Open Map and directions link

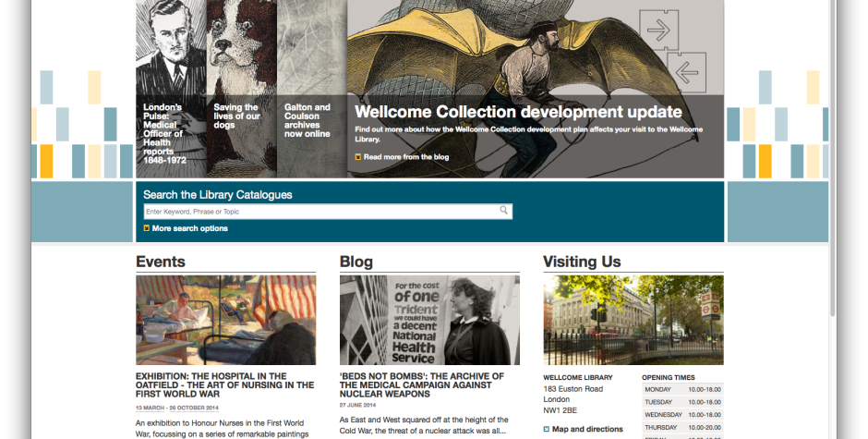pyautogui.click(x=587, y=429)
